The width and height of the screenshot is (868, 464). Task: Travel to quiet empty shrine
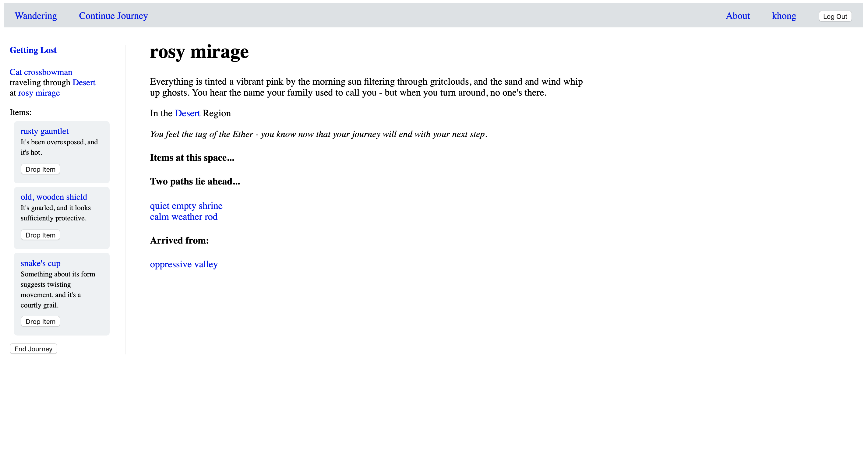(186, 206)
